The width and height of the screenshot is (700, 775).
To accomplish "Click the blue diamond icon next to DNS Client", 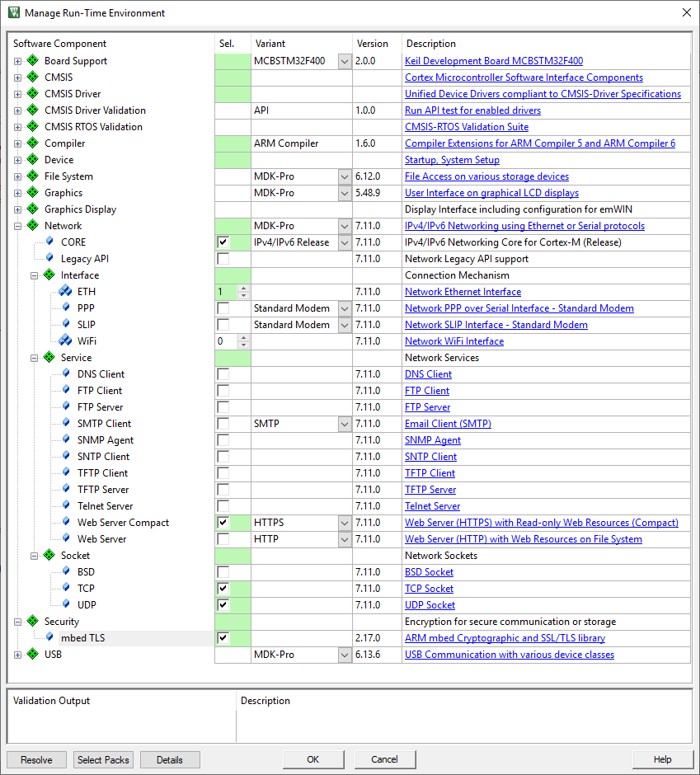I will click(66, 374).
